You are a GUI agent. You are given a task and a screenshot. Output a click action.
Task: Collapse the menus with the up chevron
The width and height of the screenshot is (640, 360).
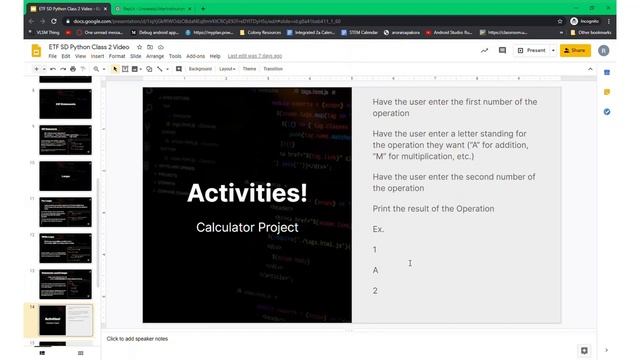coord(590,69)
